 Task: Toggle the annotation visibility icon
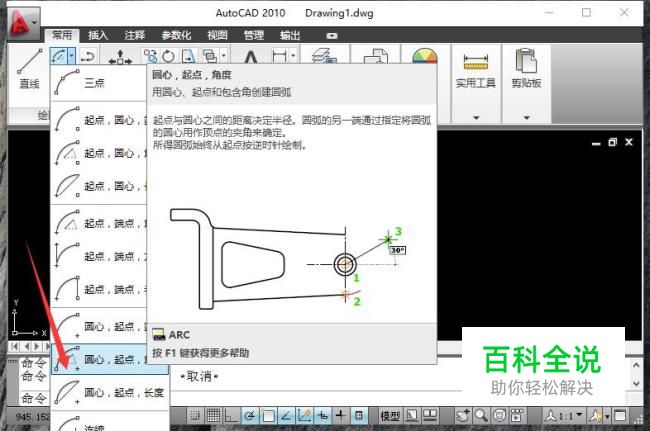596,416
